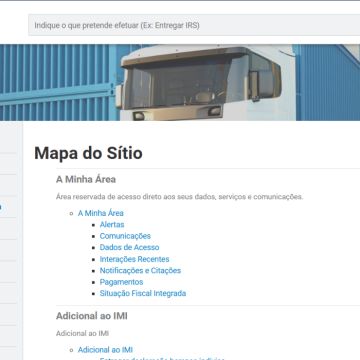This screenshot has width=360, height=360.
Task: Click the 'Adicional ao IMI' section heading
Action: pos(92,316)
